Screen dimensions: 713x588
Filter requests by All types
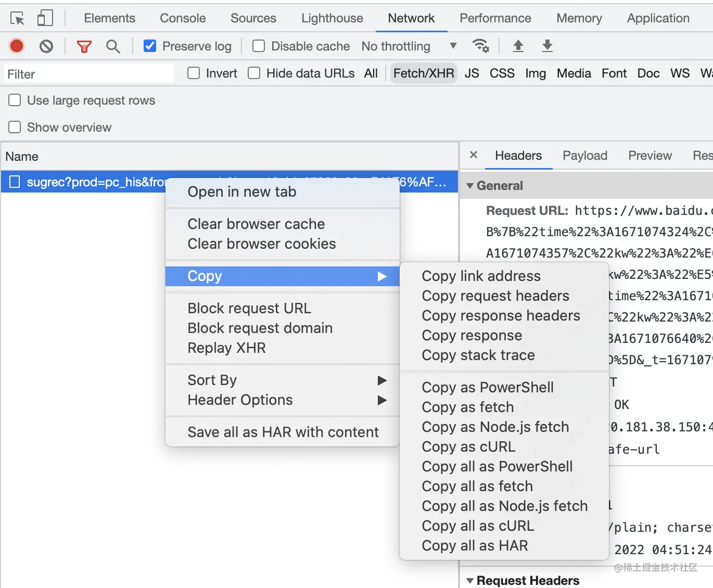[x=371, y=73]
